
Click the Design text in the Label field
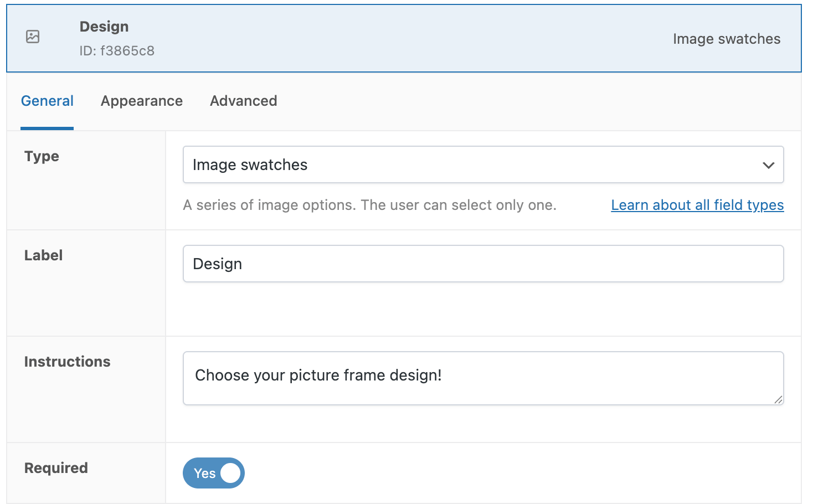coord(217,264)
